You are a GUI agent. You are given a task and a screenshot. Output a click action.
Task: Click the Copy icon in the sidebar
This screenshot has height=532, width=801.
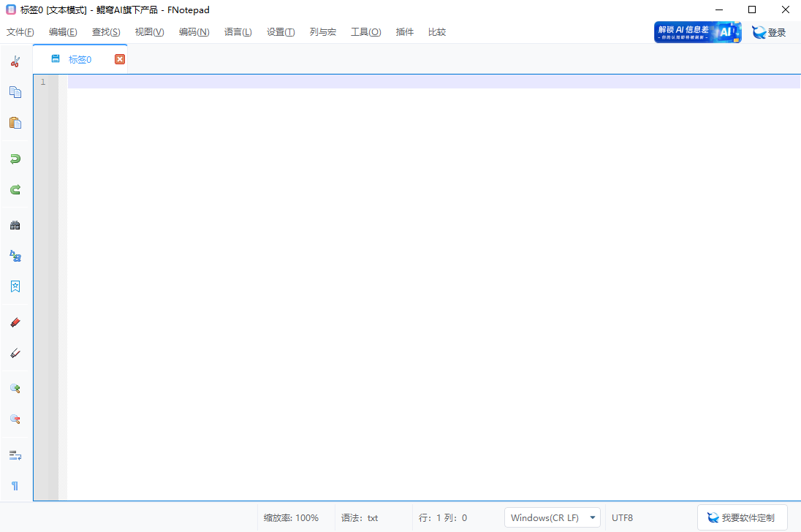15,92
